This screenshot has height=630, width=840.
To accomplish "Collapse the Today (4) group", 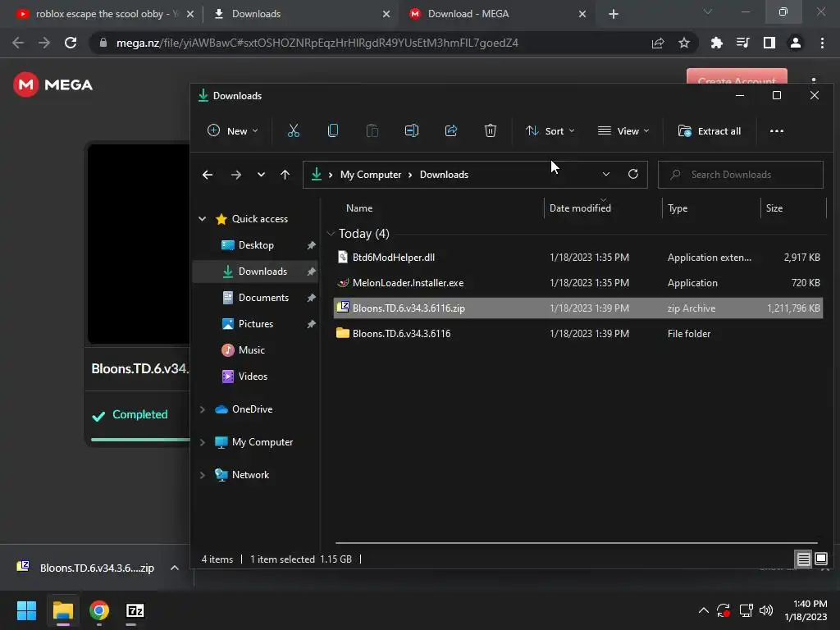I will (331, 234).
